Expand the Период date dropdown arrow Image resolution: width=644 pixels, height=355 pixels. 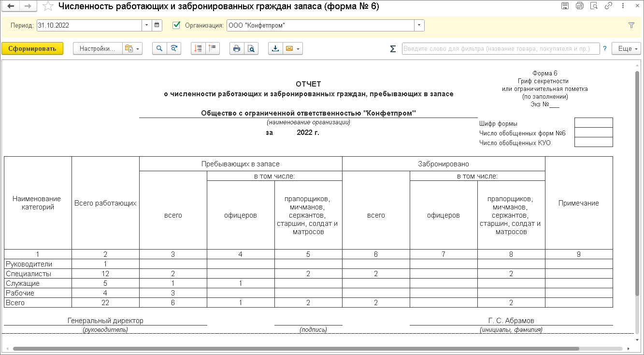pyautogui.click(x=146, y=25)
